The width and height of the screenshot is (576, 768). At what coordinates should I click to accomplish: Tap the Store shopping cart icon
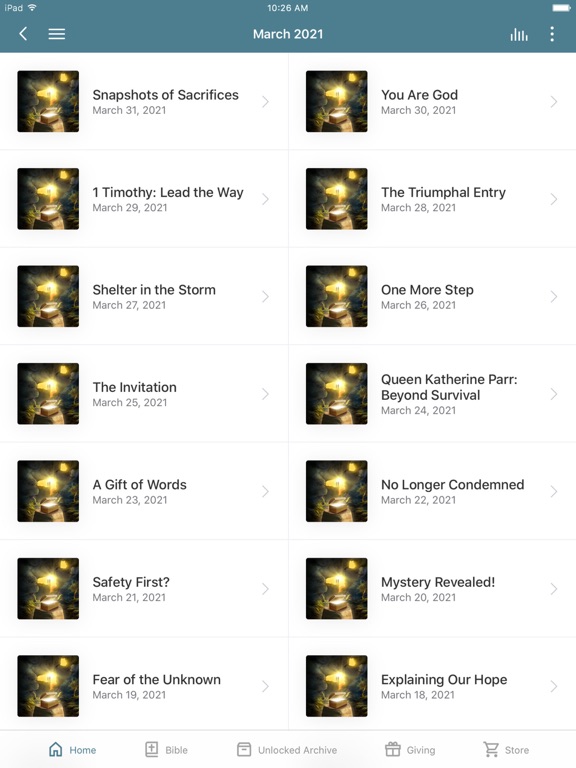(x=491, y=749)
